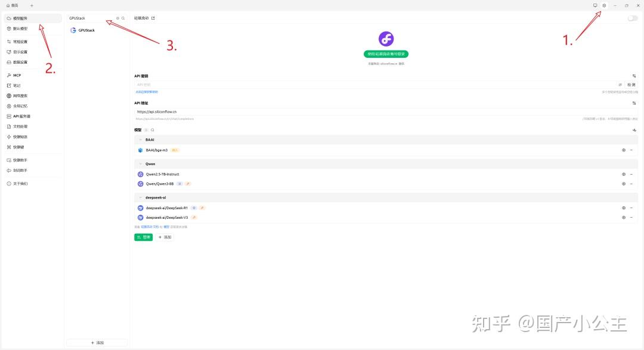Screen dimensions: 644x350
Task: Open the settings gear in title bar
Action: (x=604, y=5)
